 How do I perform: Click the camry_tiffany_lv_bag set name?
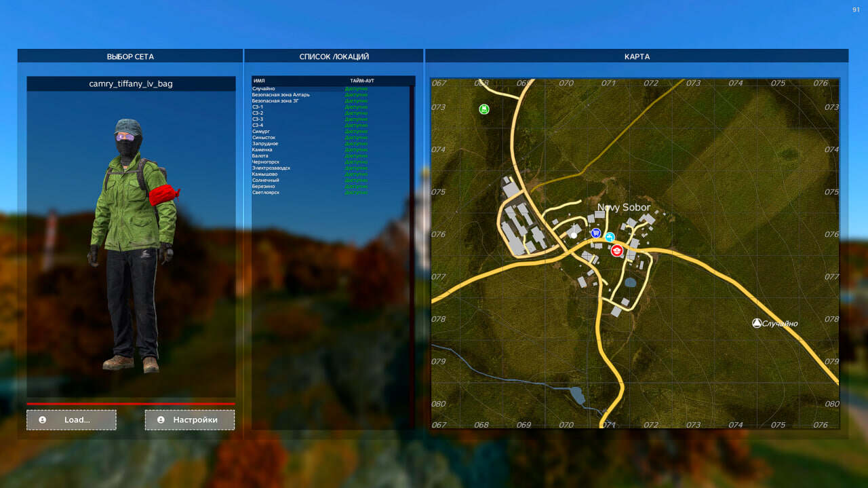[x=131, y=84]
